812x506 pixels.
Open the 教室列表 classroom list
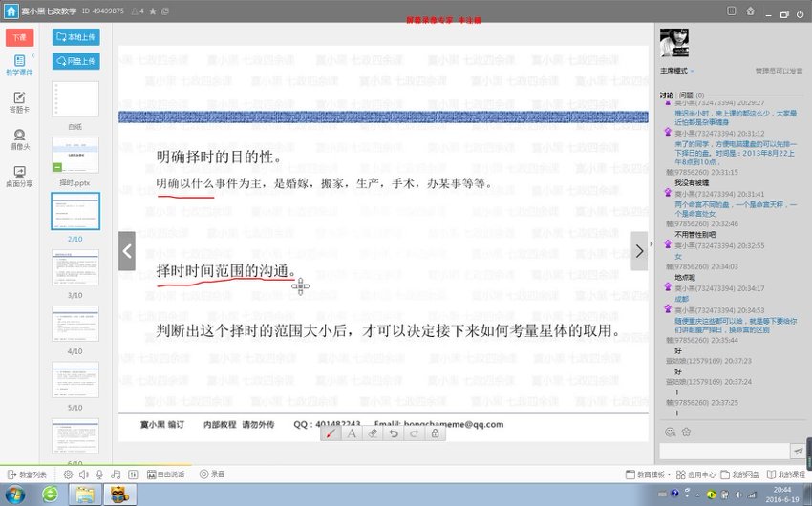[28, 474]
